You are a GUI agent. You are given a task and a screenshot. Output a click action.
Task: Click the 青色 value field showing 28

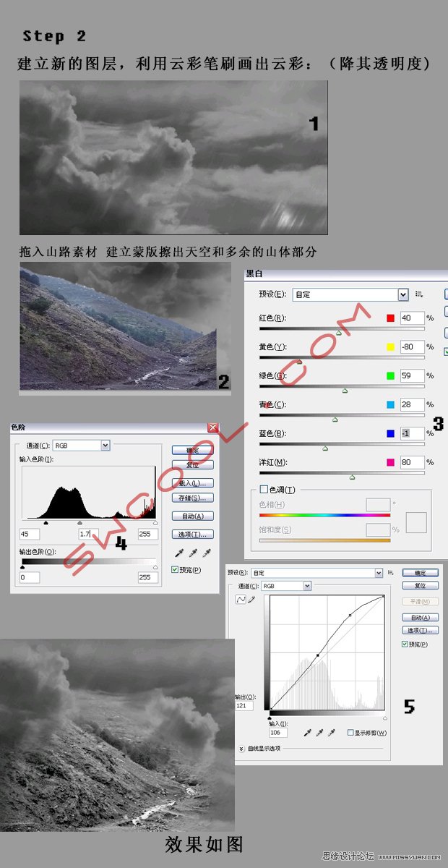(412, 404)
